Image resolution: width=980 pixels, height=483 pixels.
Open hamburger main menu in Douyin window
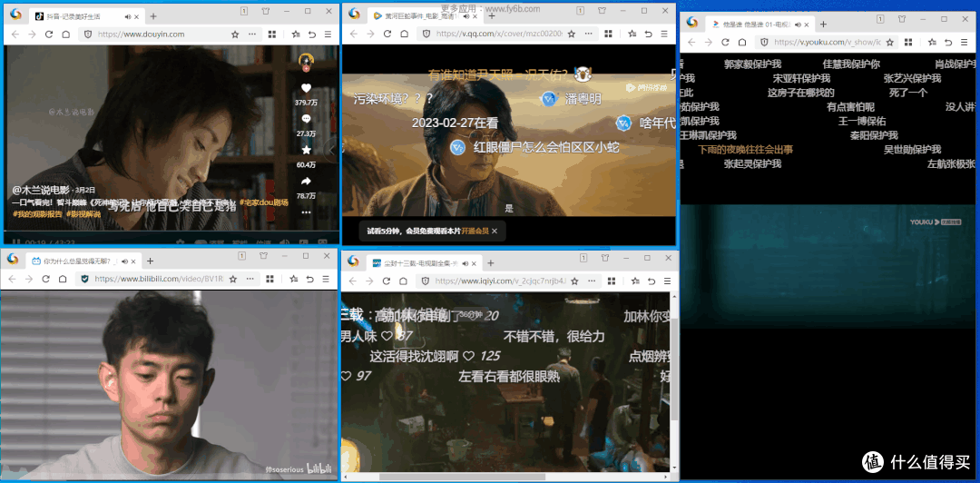click(328, 34)
